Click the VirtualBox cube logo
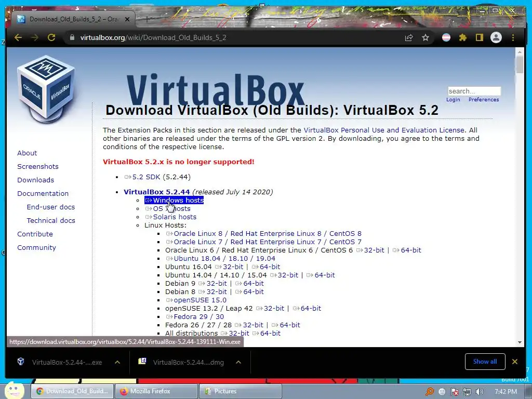Screen dimensions: 532x399 point(46,90)
